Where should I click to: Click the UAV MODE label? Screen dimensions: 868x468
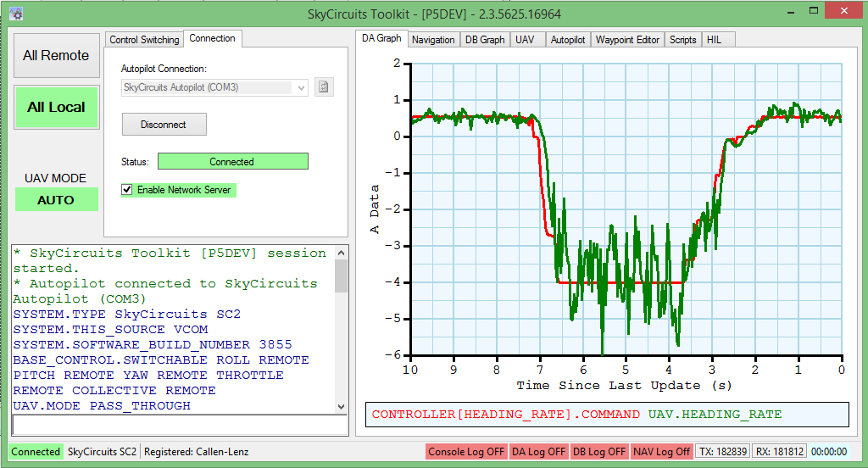(55, 178)
